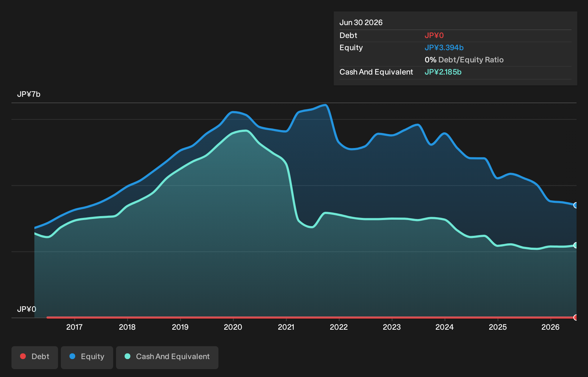
Task: Click the Jun 30 2026 tooltip date
Action: 361,23
